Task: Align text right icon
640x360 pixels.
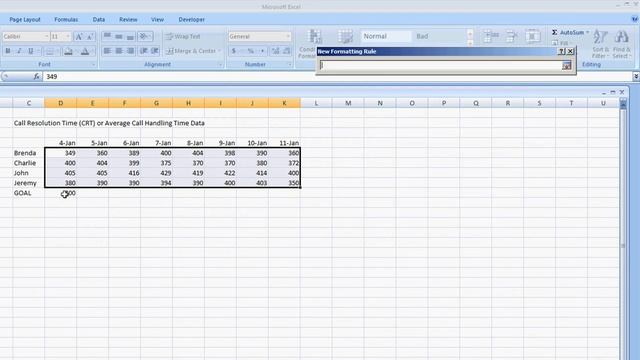Action: pyautogui.click(x=130, y=51)
